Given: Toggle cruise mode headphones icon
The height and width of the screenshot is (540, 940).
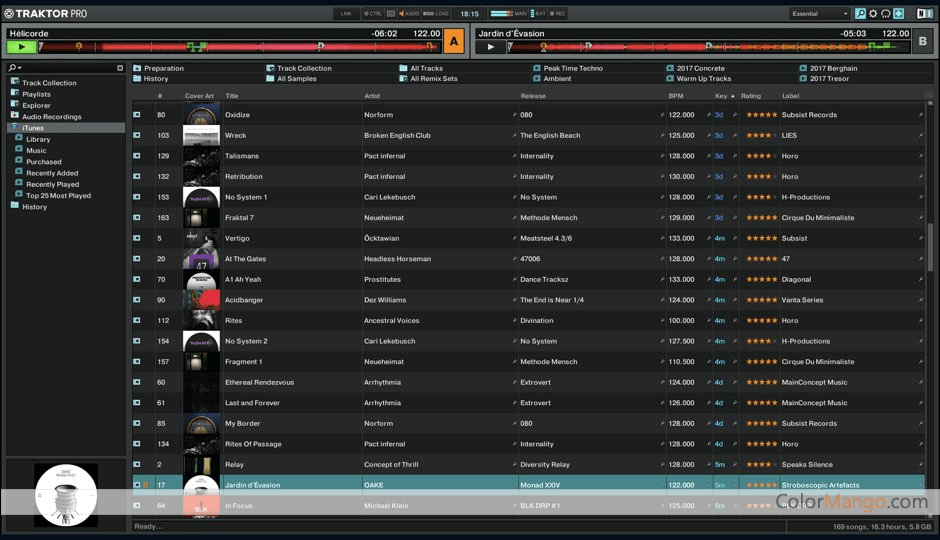Looking at the screenshot, I should click(x=885, y=13).
